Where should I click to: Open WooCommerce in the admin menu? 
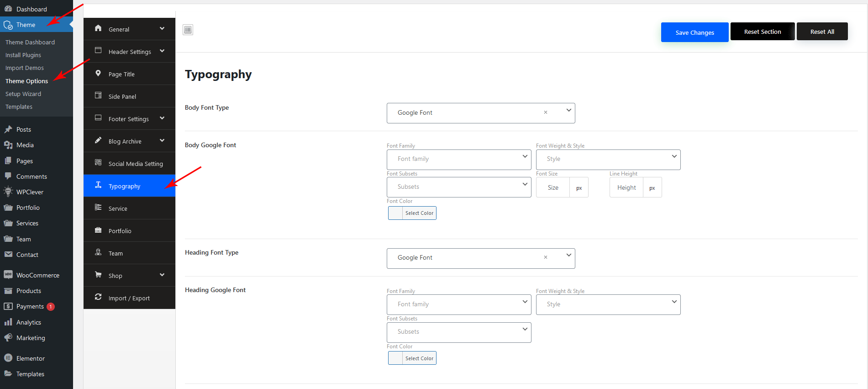coord(37,275)
